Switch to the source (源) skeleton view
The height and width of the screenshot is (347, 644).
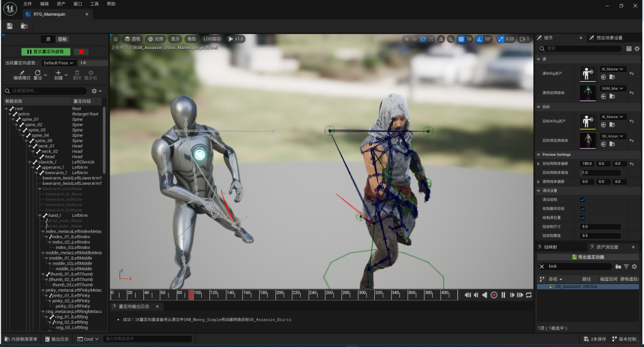[x=48, y=39]
